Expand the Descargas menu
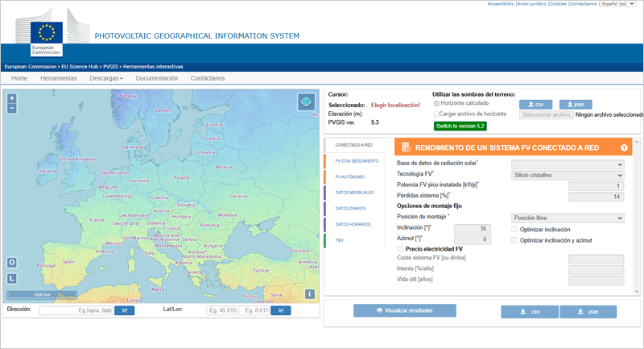Viewport: 644px width, 349px height. [x=106, y=78]
